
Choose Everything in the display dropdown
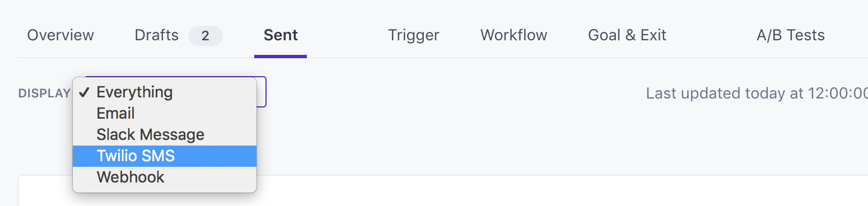pyautogui.click(x=165, y=92)
